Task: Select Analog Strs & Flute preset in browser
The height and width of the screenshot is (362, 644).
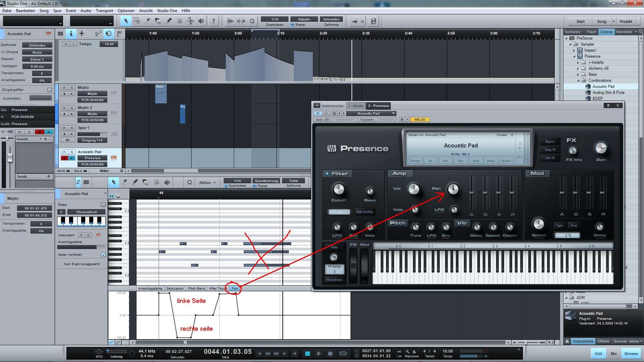Action: 608,93
